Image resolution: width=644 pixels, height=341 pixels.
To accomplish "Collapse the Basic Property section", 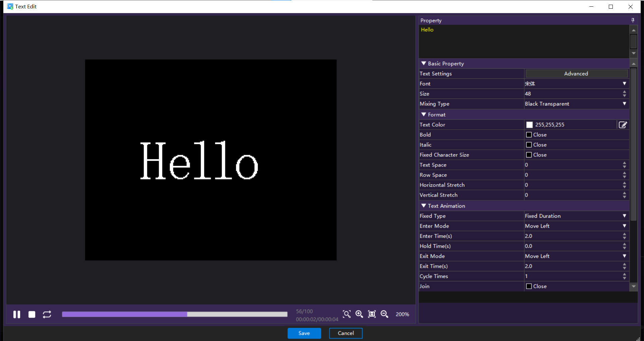I will tap(424, 63).
